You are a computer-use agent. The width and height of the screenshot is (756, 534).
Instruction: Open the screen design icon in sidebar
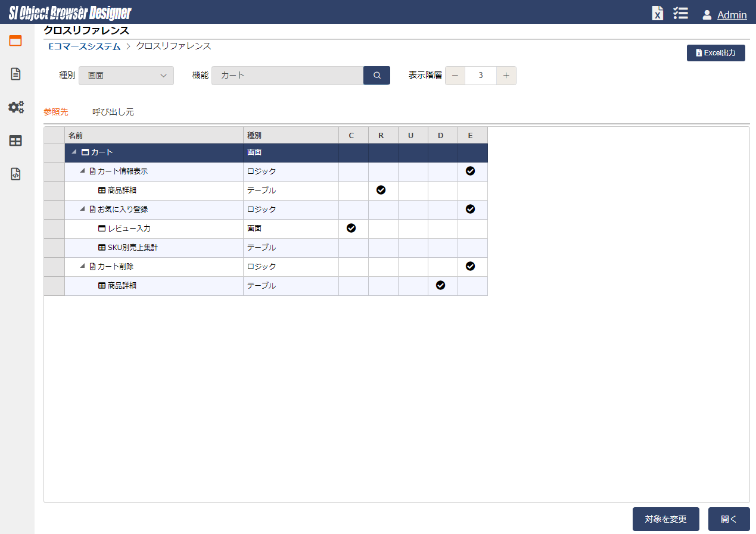pos(15,41)
